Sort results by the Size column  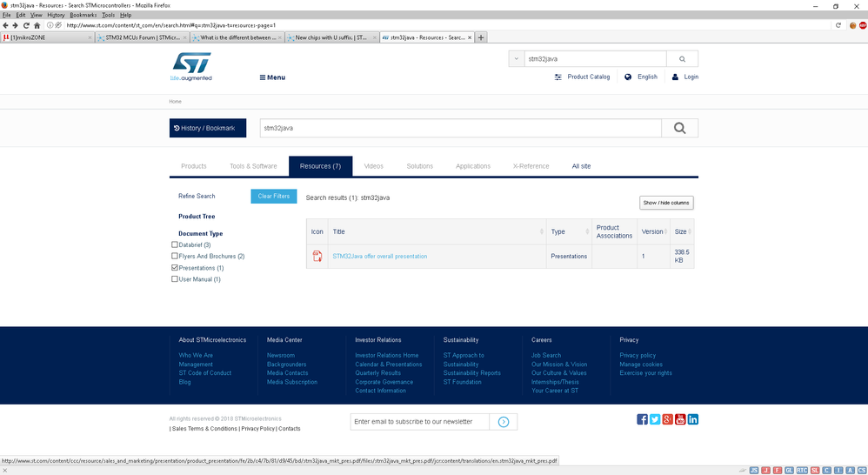[683, 232]
